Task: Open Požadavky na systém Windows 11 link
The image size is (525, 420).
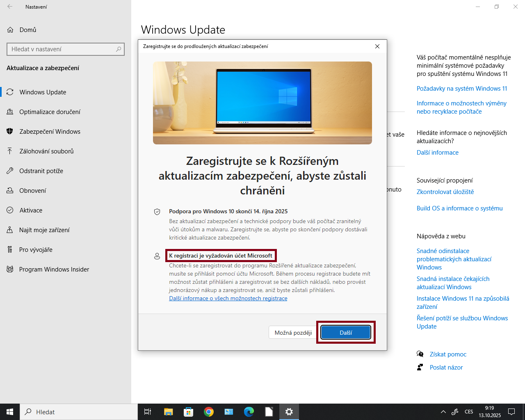Action: pos(462,89)
